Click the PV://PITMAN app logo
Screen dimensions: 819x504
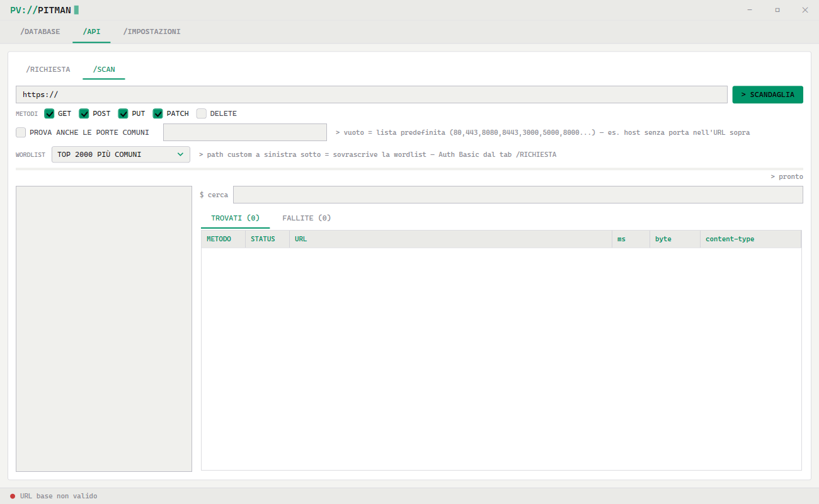44,10
